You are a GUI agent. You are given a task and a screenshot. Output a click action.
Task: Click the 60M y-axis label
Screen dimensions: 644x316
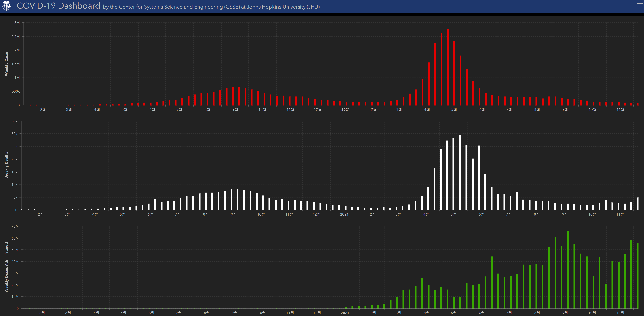tap(15, 238)
